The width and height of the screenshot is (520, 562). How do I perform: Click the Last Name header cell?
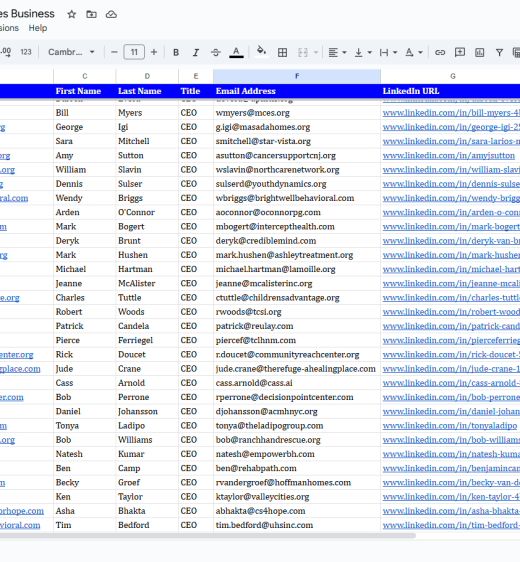tap(147, 91)
